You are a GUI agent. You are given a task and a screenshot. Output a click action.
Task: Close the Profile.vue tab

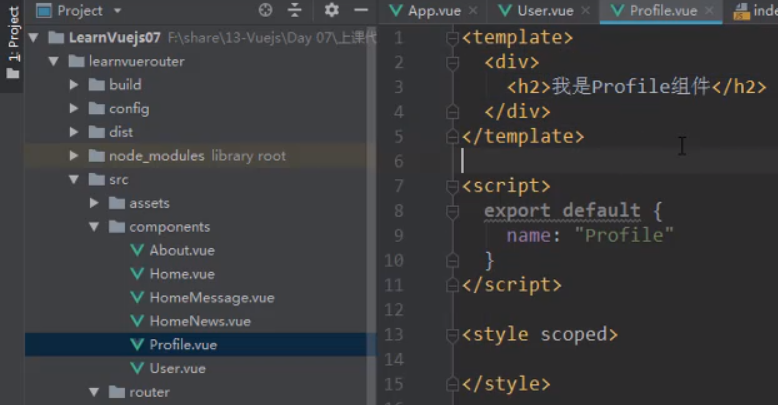tap(710, 11)
